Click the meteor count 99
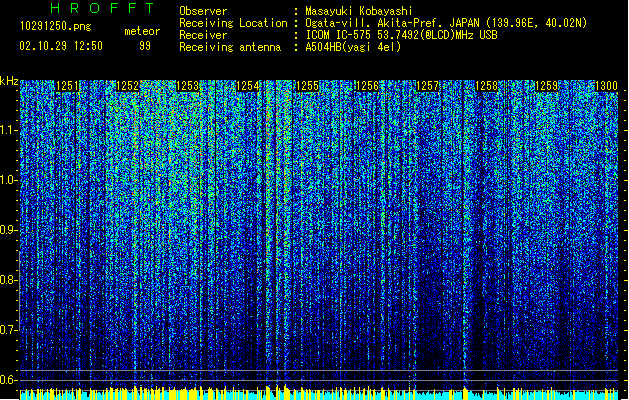Viewport: 629px width, 400px height. pyautogui.click(x=145, y=46)
